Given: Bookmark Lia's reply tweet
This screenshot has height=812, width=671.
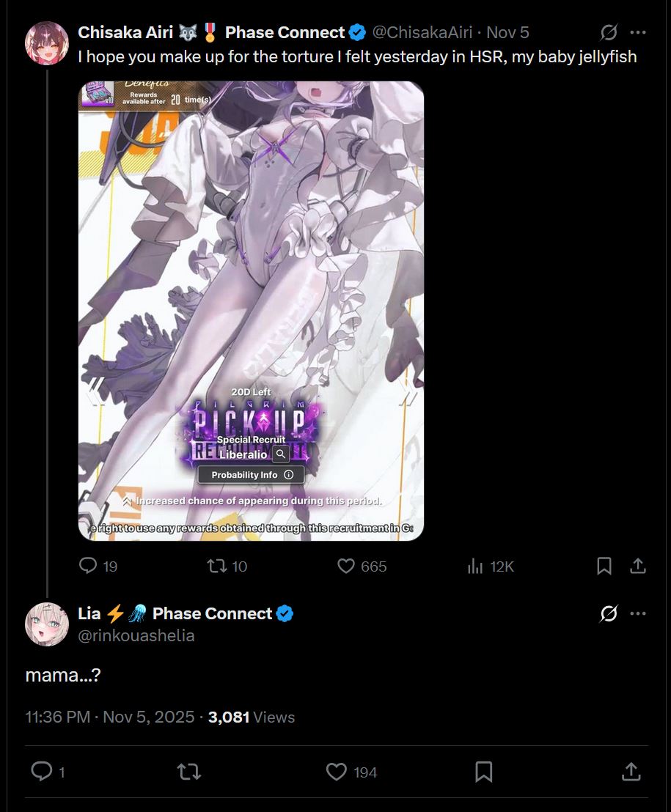Looking at the screenshot, I should (x=483, y=772).
